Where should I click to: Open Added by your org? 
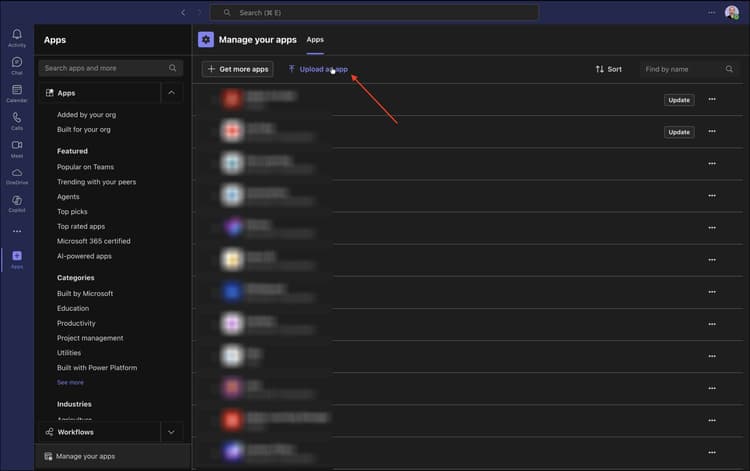point(86,115)
